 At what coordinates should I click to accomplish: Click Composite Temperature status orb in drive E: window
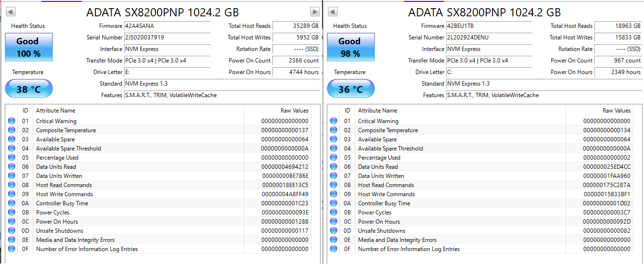click(x=12, y=130)
